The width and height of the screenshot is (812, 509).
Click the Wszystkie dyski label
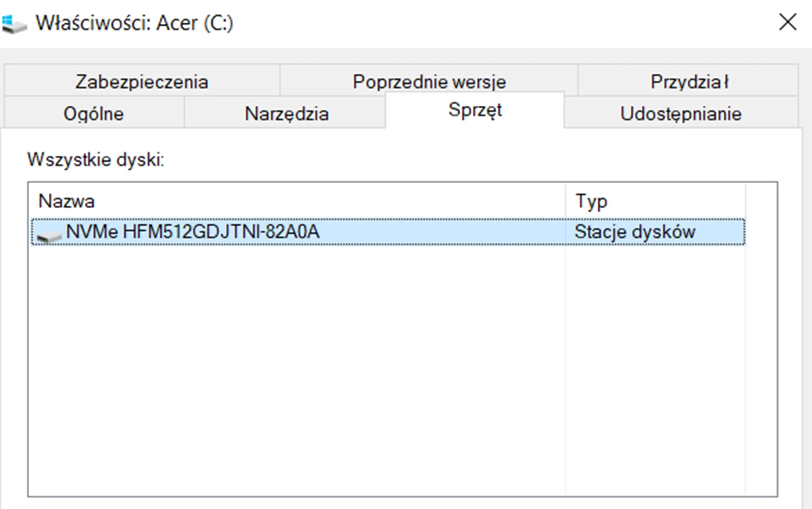[95, 159]
